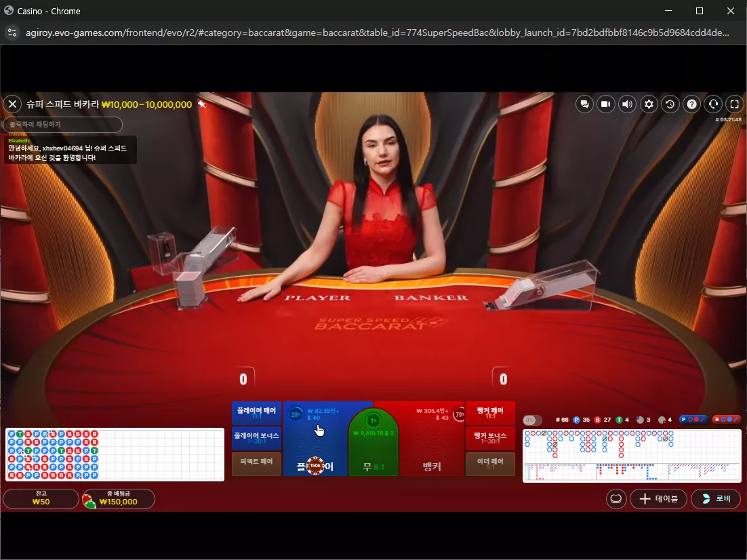Click the Banker score box showing 0
This screenshot has height=560, width=747.
503,379
